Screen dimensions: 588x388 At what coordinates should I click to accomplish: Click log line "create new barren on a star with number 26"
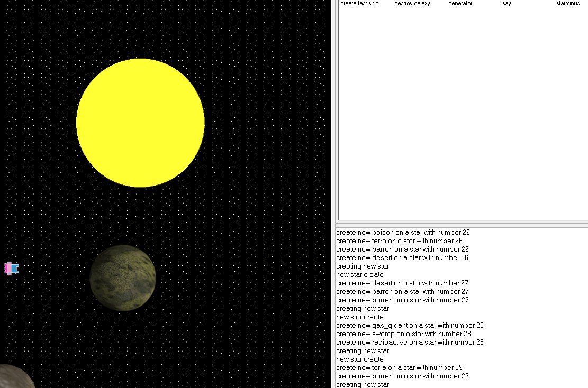click(x=402, y=250)
